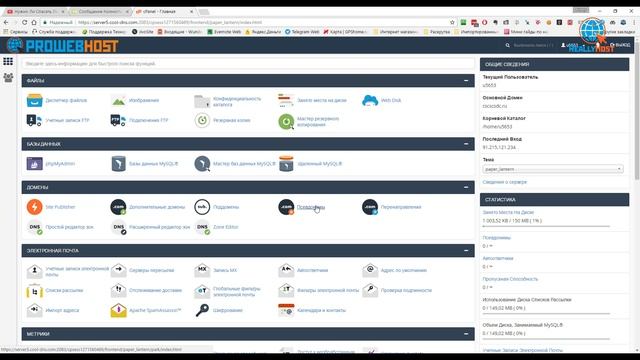The width and height of the screenshot is (640, 360).
Task: Launch Мастер резервного копирования icon
Action: pos(286,122)
